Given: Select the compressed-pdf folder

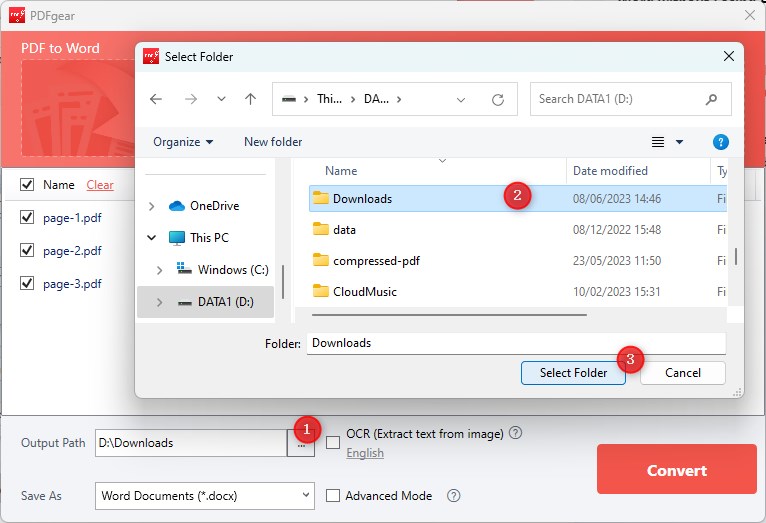Looking at the screenshot, I should click(376, 261).
